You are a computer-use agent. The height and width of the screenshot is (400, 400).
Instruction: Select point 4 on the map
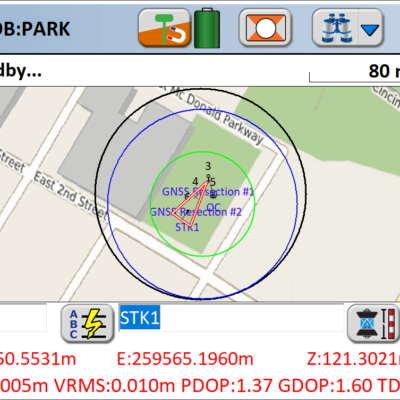pyautogui.click(x=195, y=182)
